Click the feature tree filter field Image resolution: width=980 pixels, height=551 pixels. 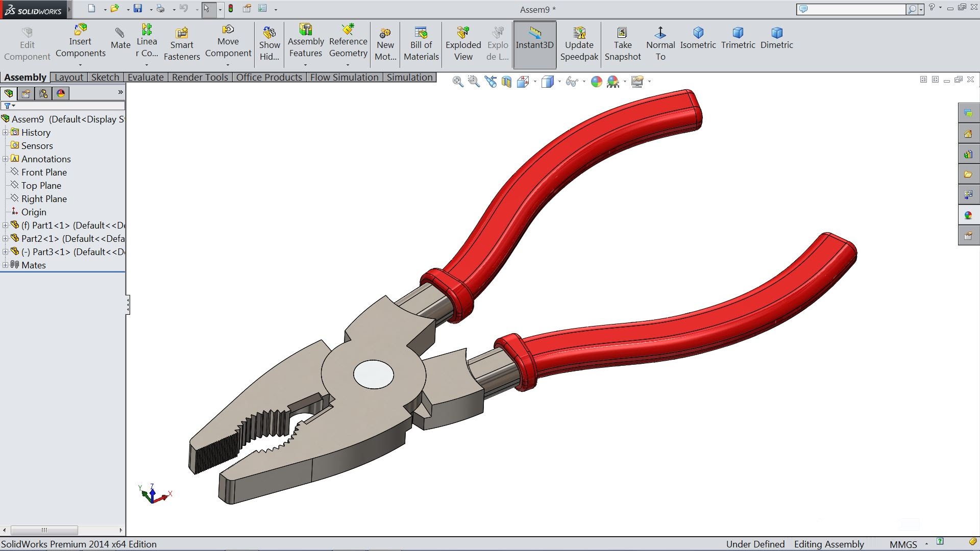[63, 106]
